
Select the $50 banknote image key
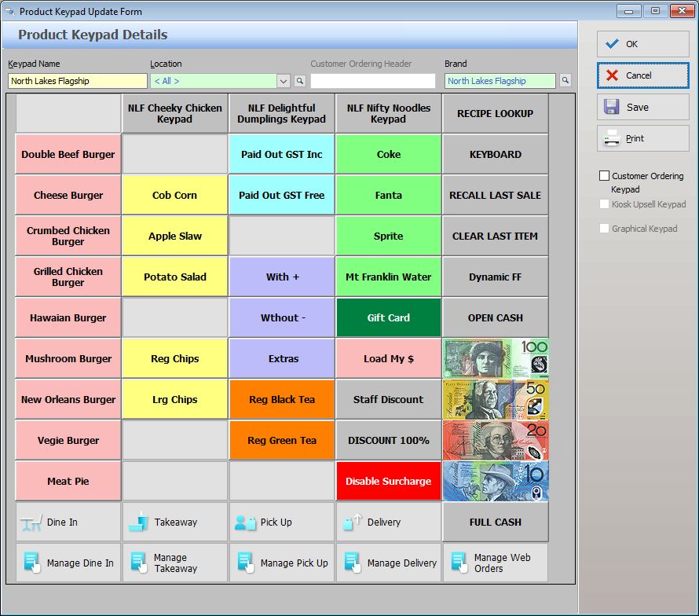(x=496, y=400)
